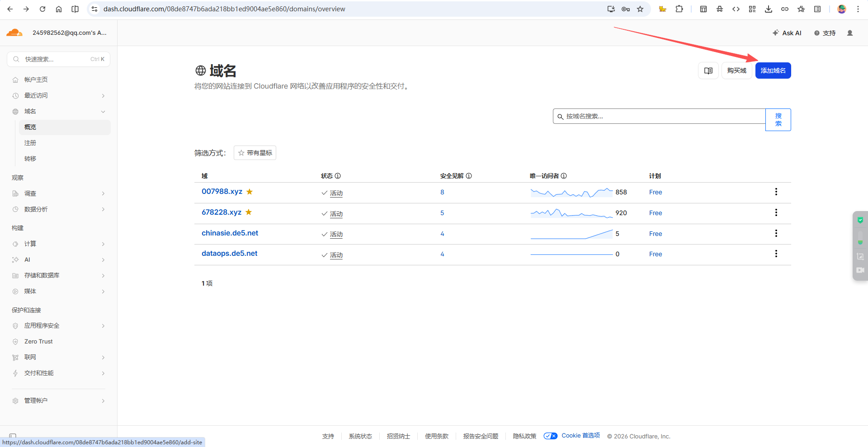Expand the 媒体 sidebar item

pos(59,291)
